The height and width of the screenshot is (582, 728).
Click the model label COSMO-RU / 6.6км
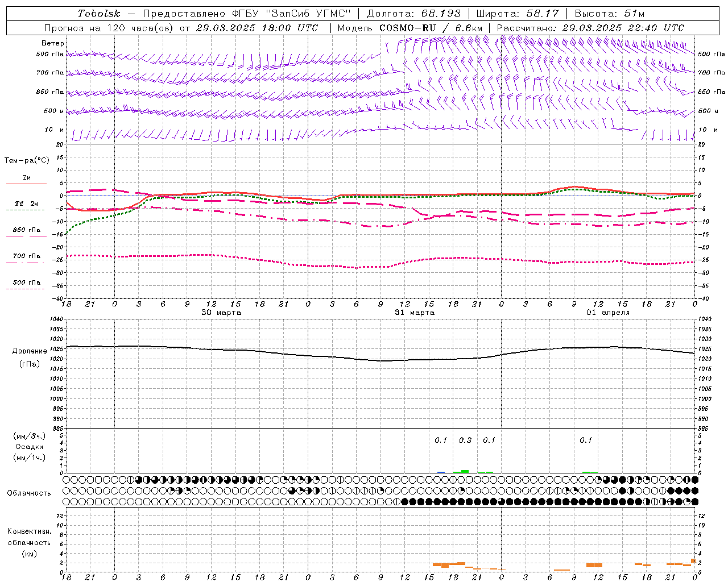point(431,28)
